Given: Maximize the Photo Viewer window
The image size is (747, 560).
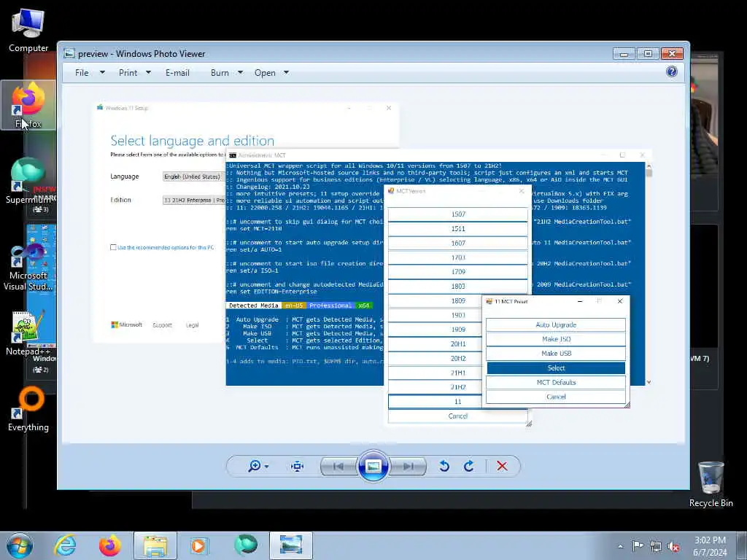Looking at the screenshot, I should tap(648, 54).
